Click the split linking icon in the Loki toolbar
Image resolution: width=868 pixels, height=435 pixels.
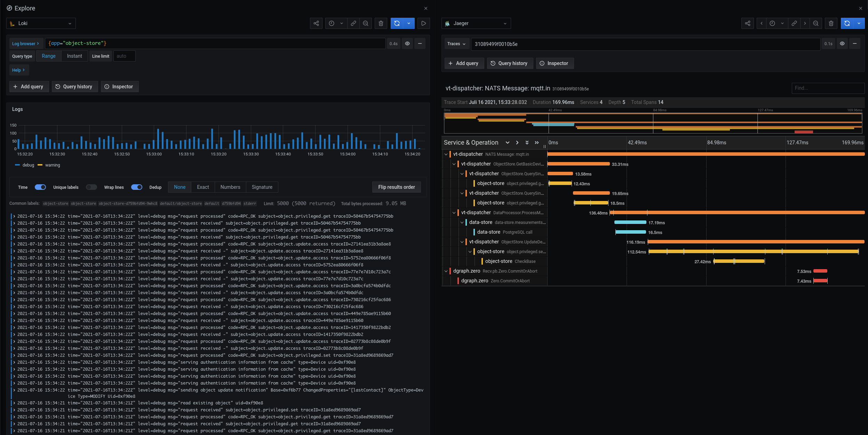353,23
